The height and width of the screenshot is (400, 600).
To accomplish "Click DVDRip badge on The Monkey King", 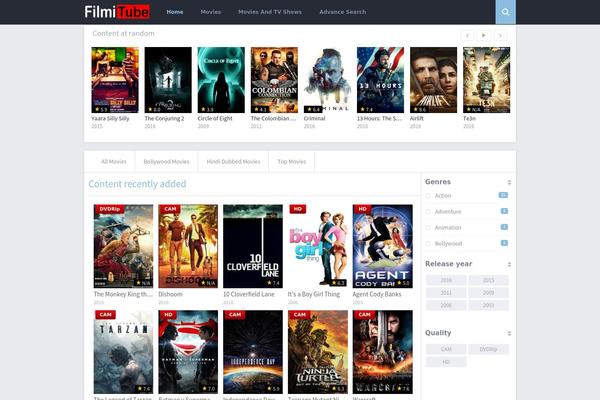I will coord(109,209).
